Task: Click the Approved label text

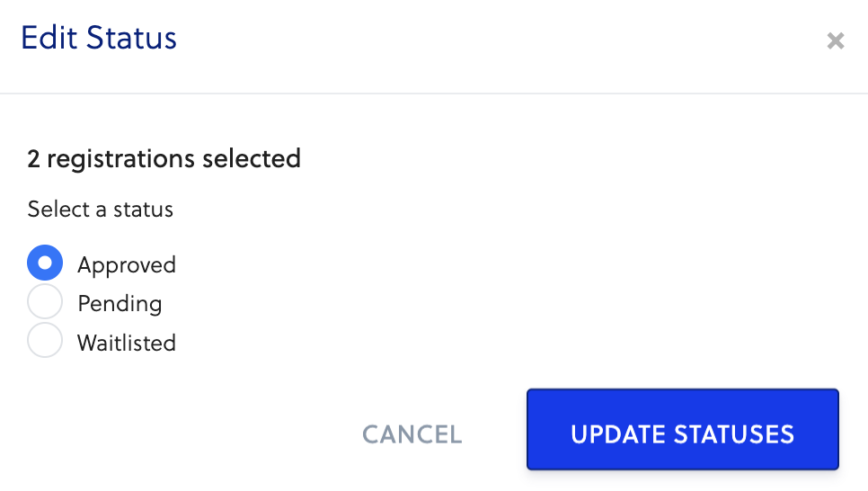Action: point(127,265)
